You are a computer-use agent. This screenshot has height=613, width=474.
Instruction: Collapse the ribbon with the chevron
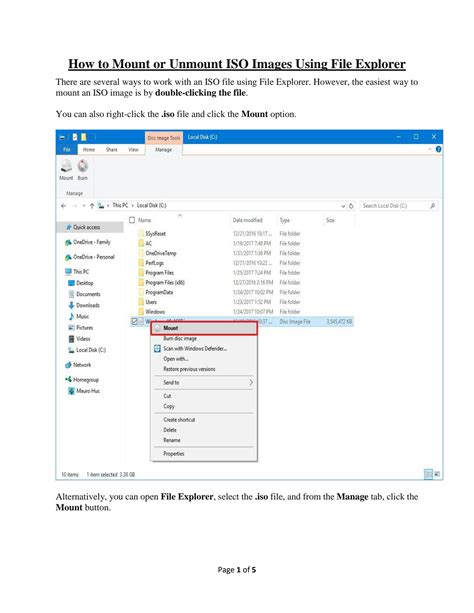430,149
